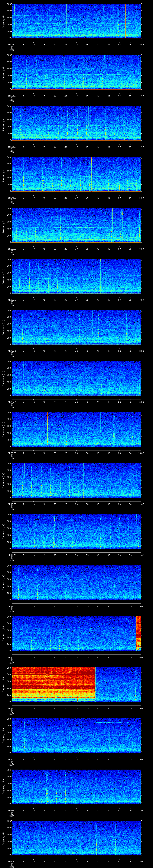Click the "16:00" end time label
Viewport: 153px width, 868px height.
141,759
